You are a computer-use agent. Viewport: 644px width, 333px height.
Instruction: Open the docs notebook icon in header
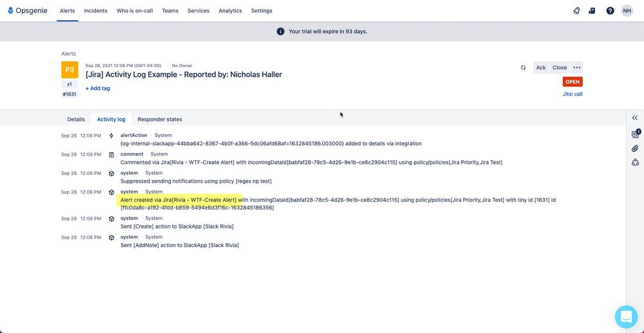tap(592, 11)
